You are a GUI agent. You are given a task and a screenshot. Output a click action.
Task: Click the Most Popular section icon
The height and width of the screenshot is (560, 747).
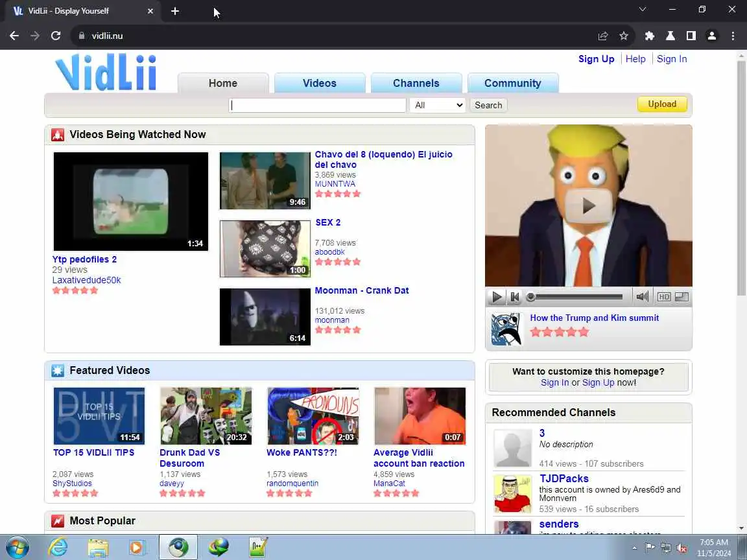coord(58,521)
